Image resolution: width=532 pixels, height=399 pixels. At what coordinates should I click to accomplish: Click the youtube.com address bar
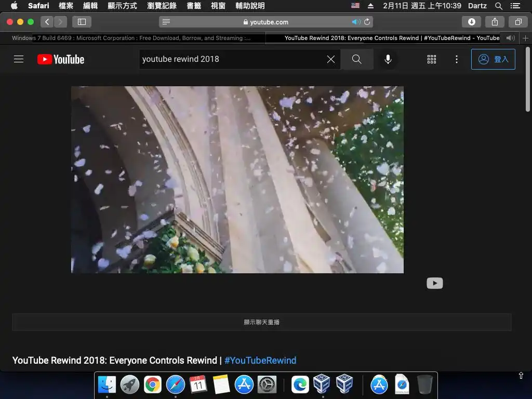click(266, 22)
